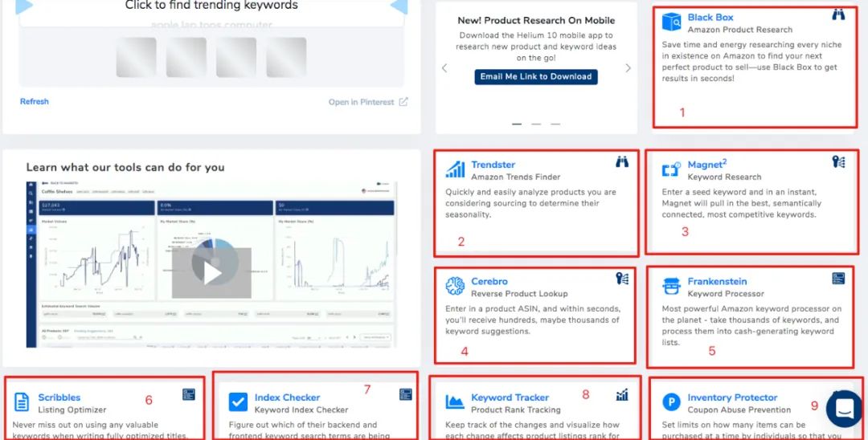Click the Inventory Protector shield icon

671,401
